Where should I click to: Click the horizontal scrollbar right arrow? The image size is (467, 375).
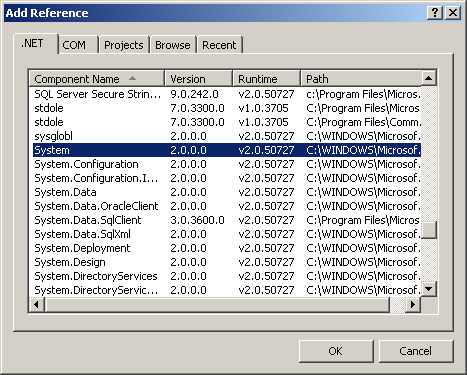[413, 304]
